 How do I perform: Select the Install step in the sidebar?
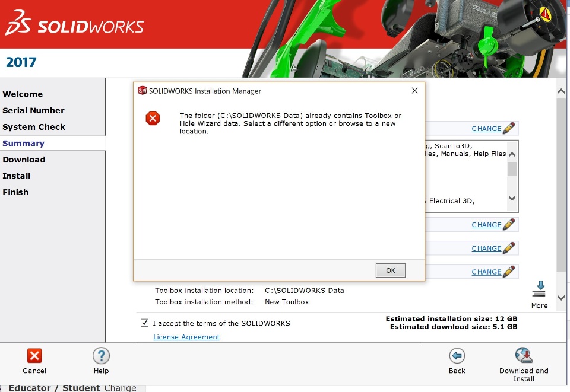point(17,176)
